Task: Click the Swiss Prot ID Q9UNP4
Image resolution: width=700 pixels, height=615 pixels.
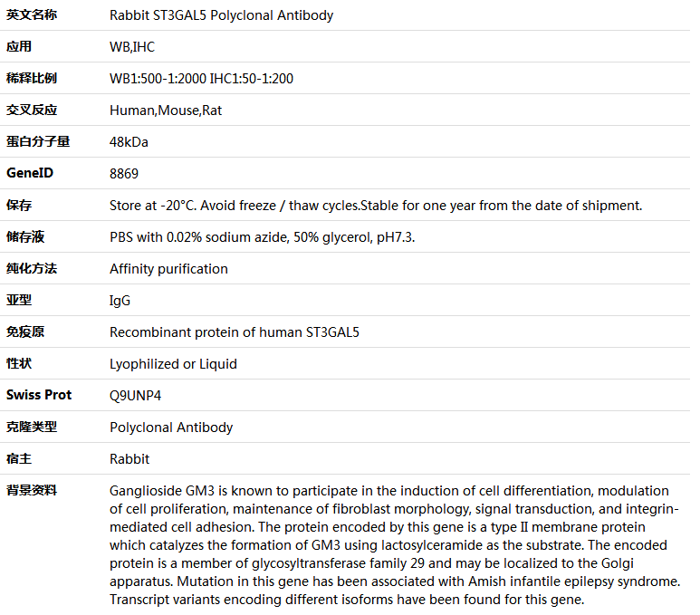Action: pos(136,396)
